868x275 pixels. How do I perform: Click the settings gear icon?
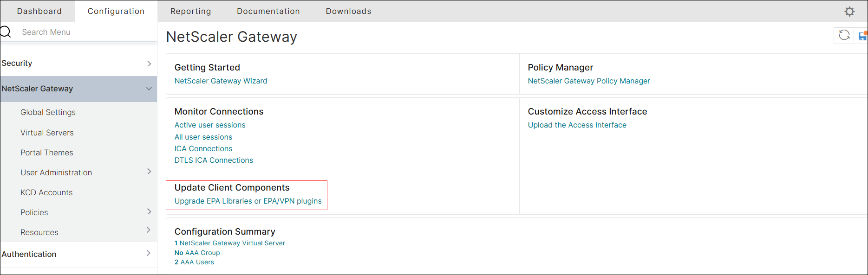[x=849, y=12]
